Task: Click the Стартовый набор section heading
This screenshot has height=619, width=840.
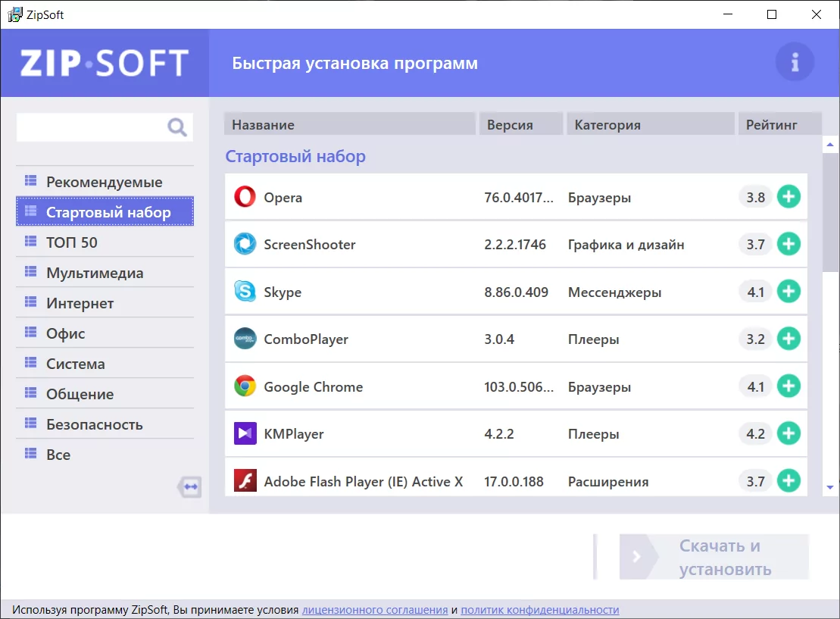Action: point(295,156)
